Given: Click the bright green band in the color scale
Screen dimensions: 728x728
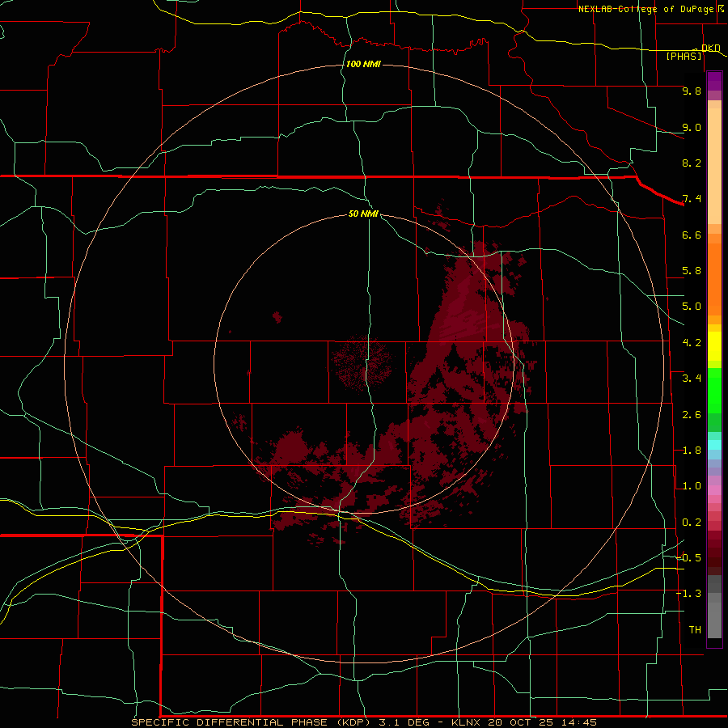Looking at the screenshot, I should pyautogui.click(x=714, y=391).
